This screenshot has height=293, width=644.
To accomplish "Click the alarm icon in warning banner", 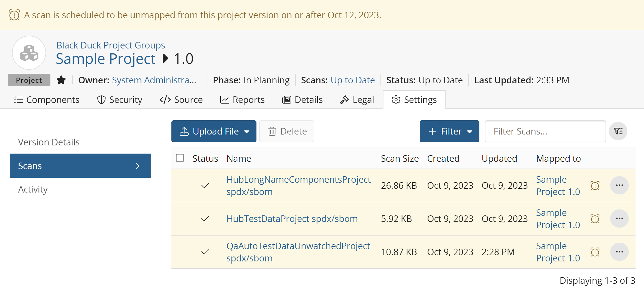I will click(x=14, y=15).
